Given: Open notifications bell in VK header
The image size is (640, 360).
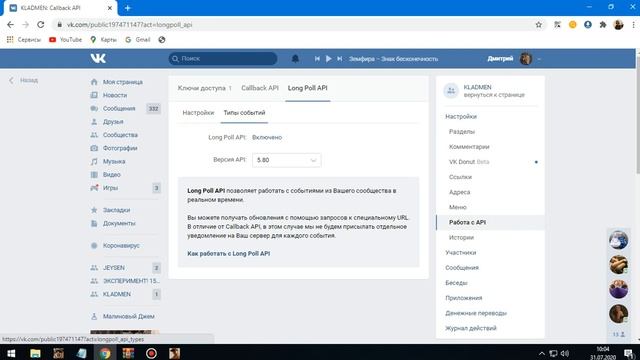Looking at the screenshot, I should pos(295,59).
